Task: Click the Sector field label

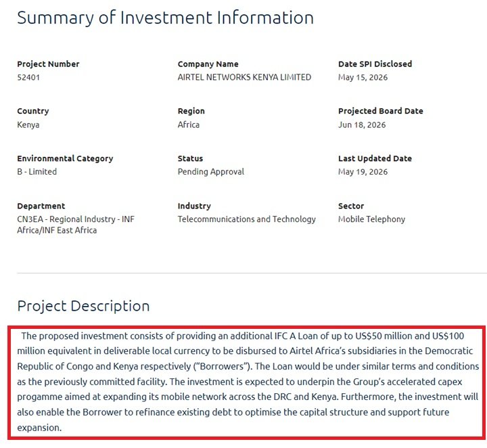Action: pyautogui.click(x=351, y=206)
